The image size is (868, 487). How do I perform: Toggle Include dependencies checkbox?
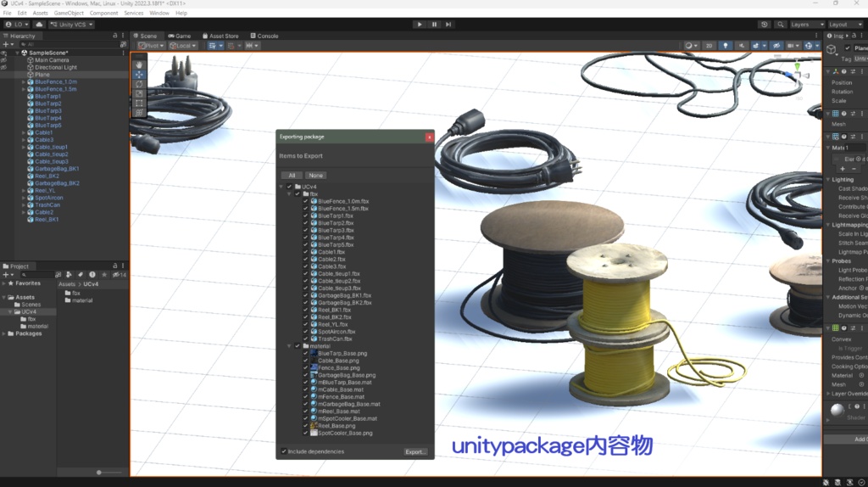click(x=284, y=451)
